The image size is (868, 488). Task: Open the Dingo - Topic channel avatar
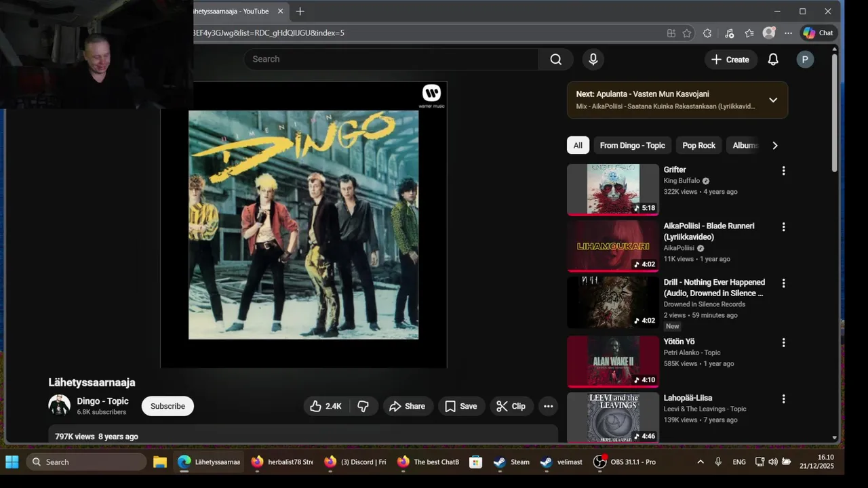[60, 405]
